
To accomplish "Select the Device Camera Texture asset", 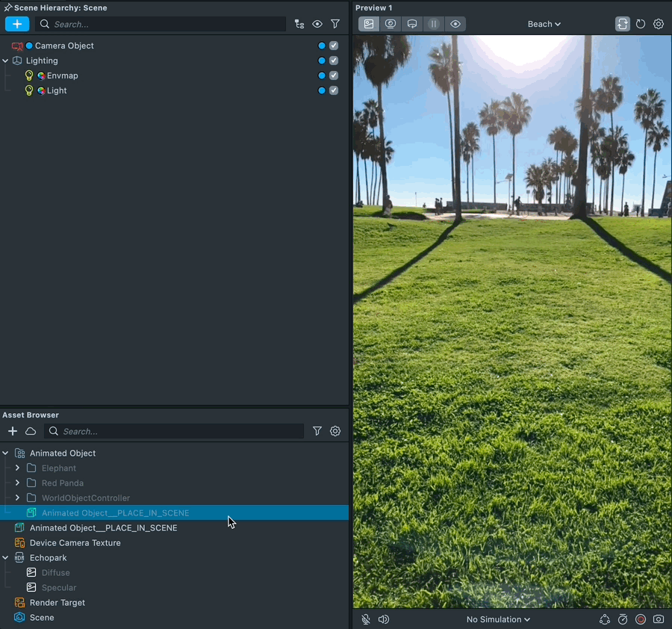I will pyautogui.click(x=75, y=543).
